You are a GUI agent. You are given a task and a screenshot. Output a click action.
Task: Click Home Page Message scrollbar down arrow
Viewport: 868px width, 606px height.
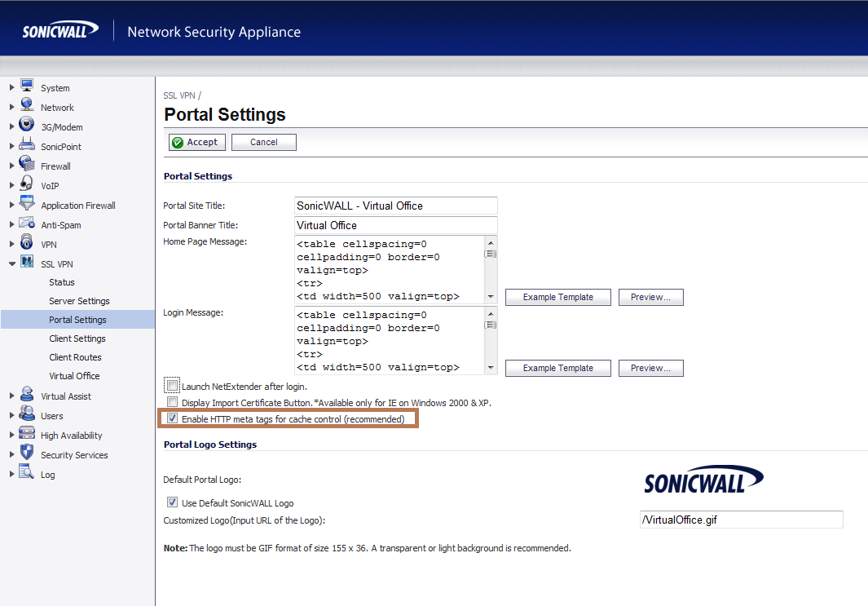(491, 297)
